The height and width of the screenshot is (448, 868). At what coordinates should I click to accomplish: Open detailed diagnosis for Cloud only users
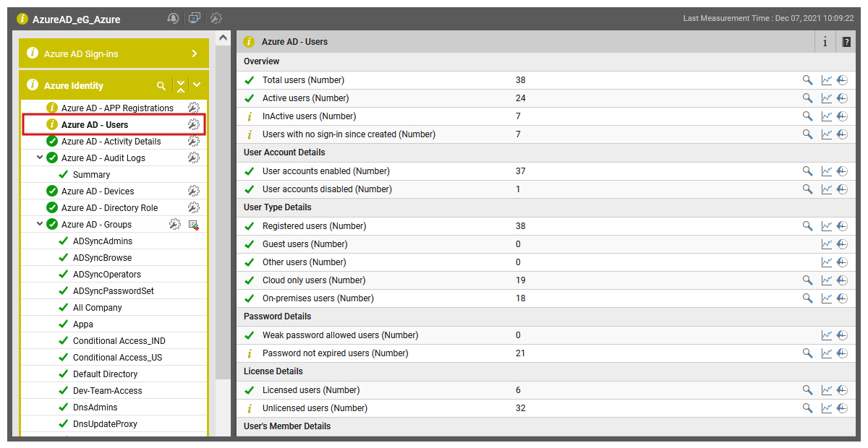pyautogui.click(x=808, y=280)
